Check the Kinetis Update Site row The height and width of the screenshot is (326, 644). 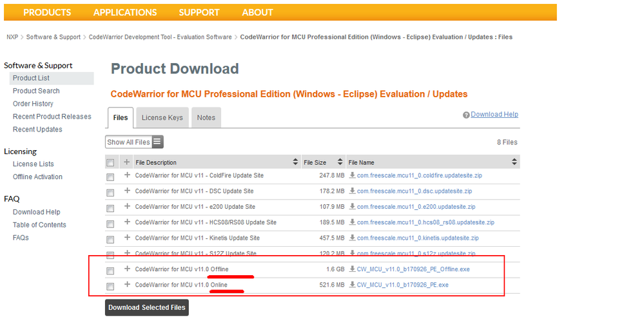[x=110, y=240]
